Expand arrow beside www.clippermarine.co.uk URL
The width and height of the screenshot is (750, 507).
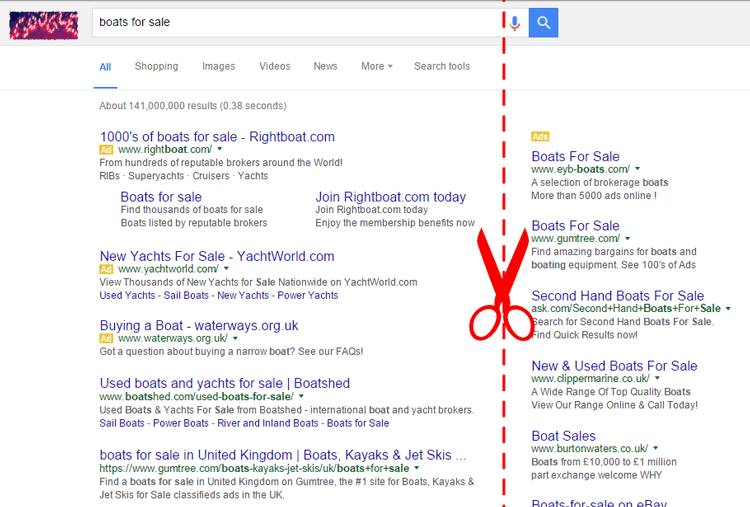pyautogui.click(x=658, y=378)
